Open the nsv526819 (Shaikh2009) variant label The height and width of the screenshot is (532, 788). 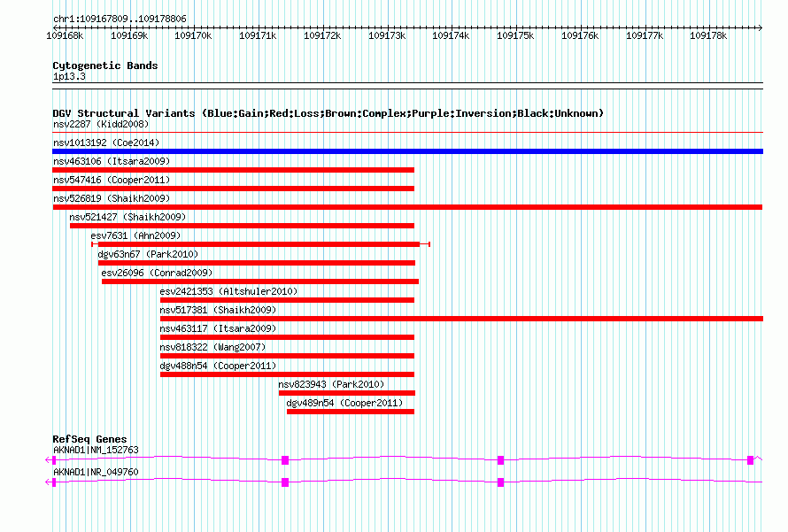click(112, 198)
